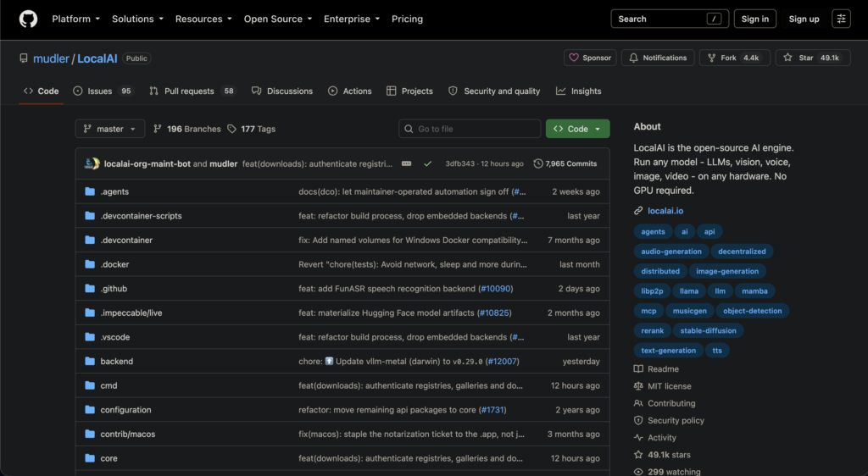Image resolution: width=868 pixels, height=476 pixels.
Task: Click the Security policy shield icon
Action: tap(638, 420)
